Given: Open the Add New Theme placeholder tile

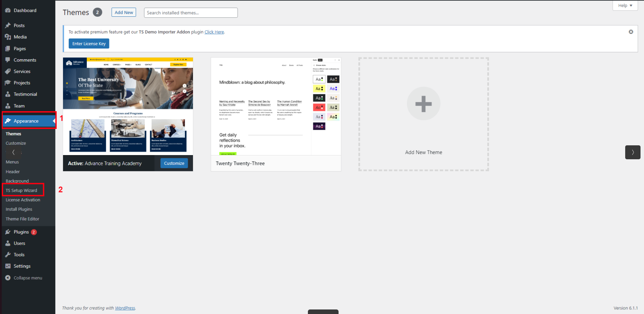Looking at the screenshot, I should pos(424,114).
